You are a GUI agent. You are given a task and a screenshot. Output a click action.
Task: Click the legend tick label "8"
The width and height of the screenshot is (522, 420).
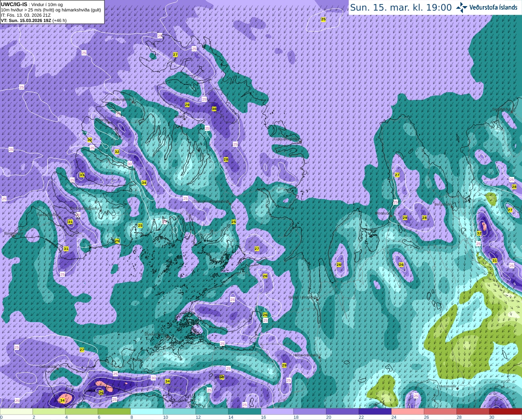click(x=132, y=417)
